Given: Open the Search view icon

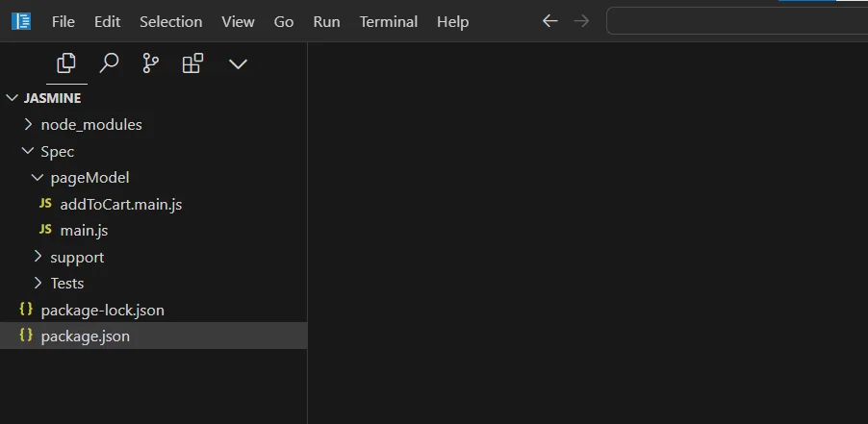Looking at the screenshot, I should click(109, 63).
